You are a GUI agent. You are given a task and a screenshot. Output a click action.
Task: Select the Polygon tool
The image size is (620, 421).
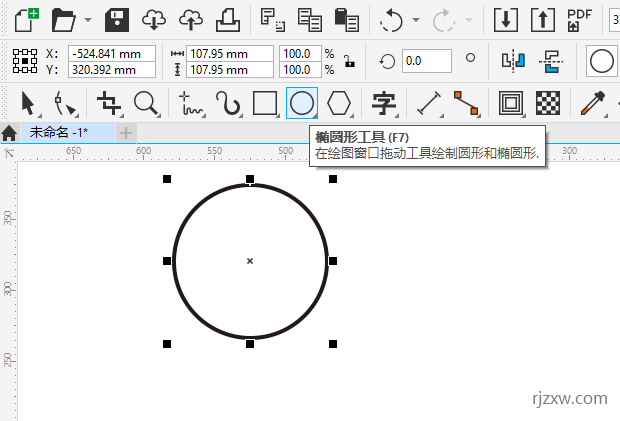340,102
